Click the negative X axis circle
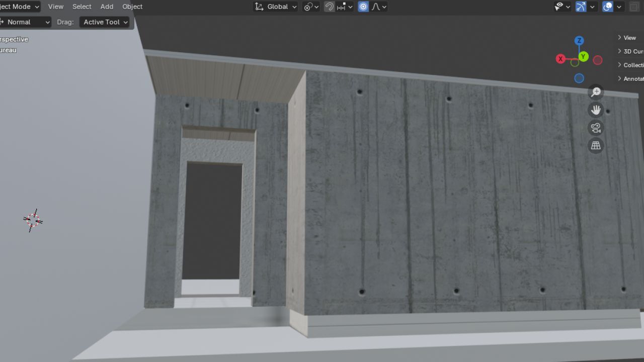The height and width of the screenshot is (362, 644). pyautogui.click(x=598, y=60)
